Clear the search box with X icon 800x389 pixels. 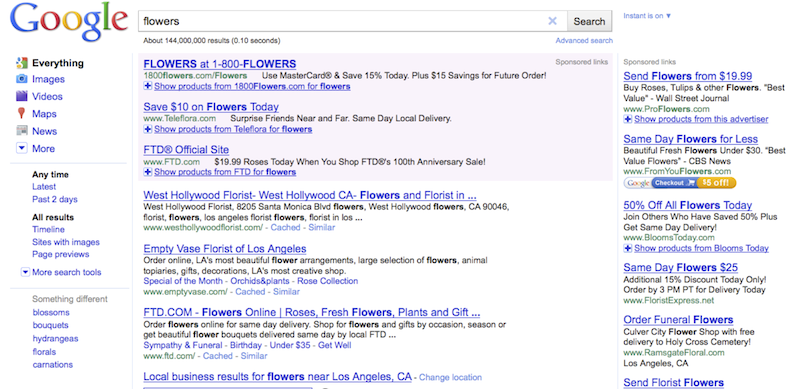coord(552,21)
